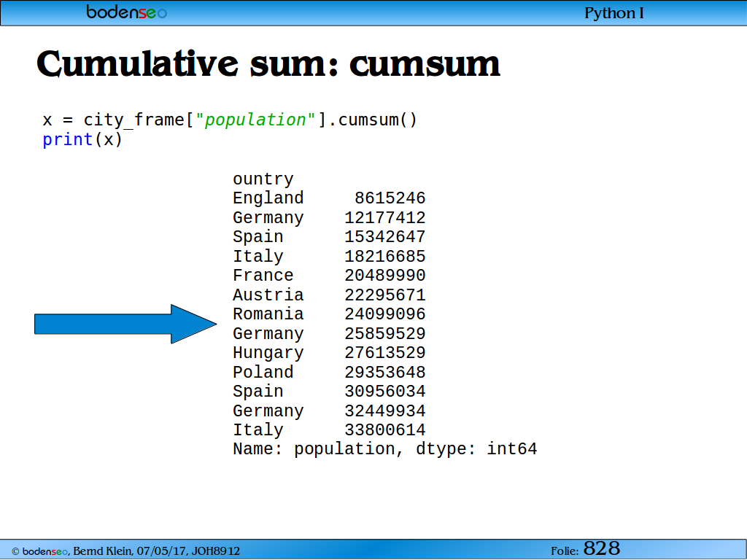Screen dimensions: 747x560
Task: Click the value 25859529
Action: [385, 333]
